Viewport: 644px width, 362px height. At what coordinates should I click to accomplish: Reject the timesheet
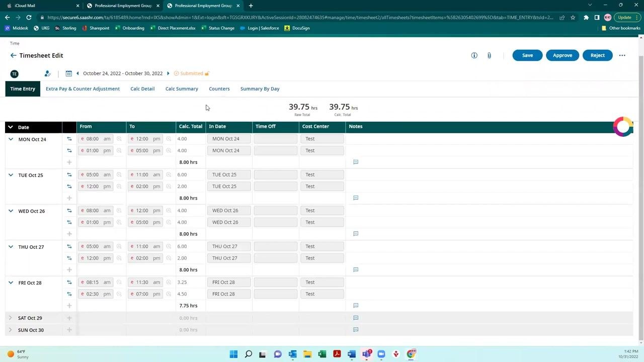(x=597, y=55)
